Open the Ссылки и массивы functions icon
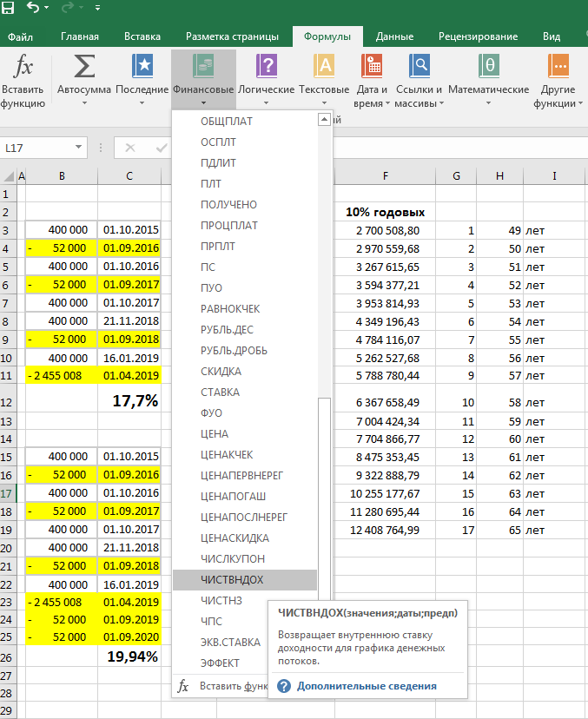Image resolution: width=588 pixels, height=719 pixels. 420,66
